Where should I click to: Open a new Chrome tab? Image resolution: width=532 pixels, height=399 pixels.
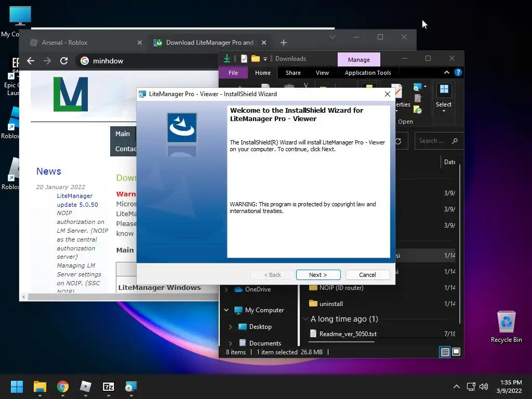coord(284,43)
